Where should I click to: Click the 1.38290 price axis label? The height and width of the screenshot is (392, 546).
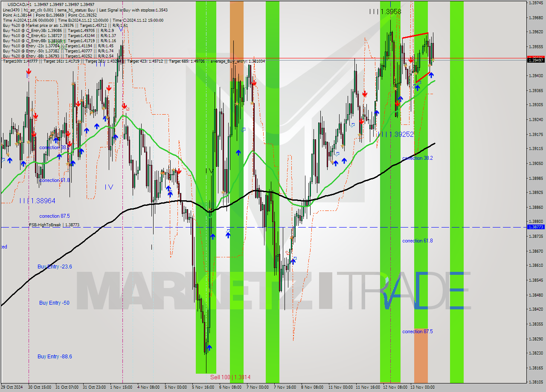point(536,339)
